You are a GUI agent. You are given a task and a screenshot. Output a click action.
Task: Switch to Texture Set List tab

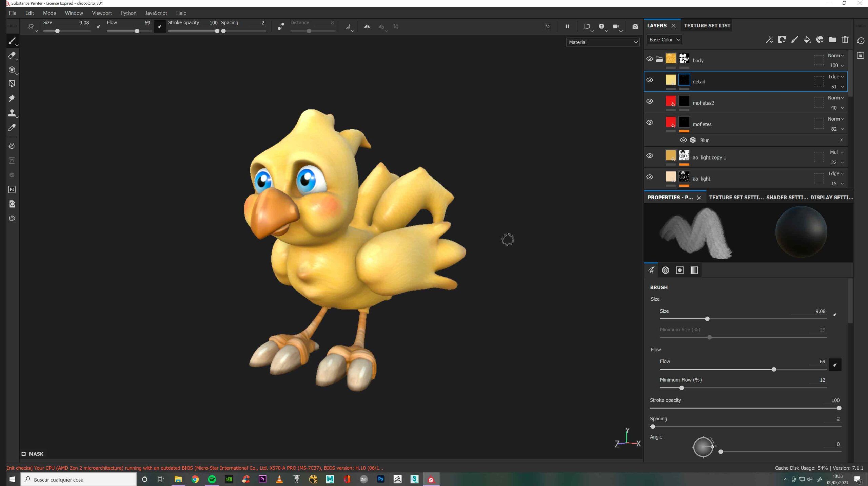coord(707,26)
